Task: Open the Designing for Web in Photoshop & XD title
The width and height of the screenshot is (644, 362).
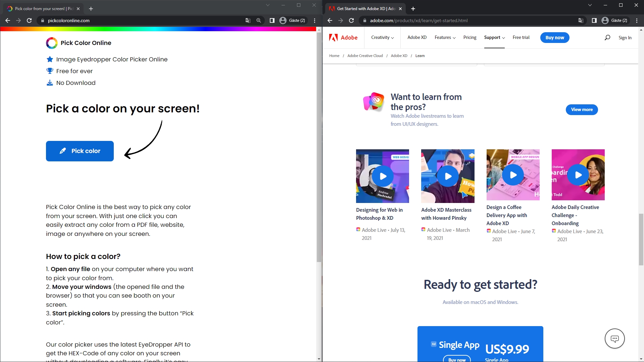Action: click(379, 214)
